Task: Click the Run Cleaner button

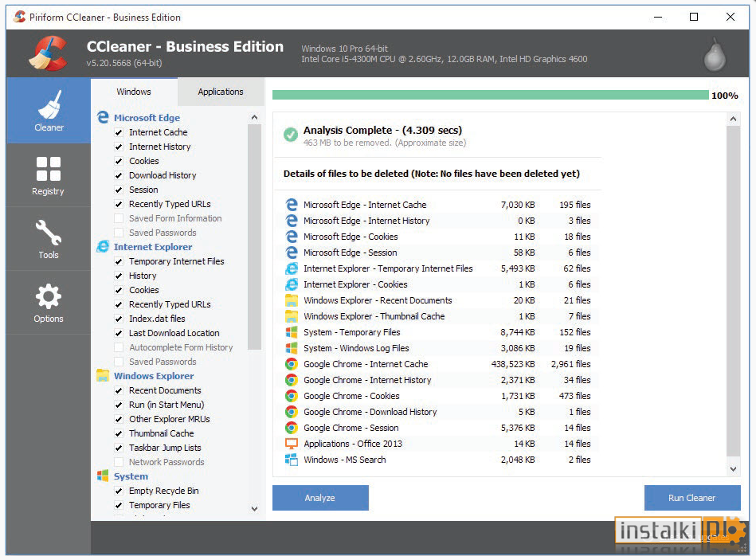Action: [x=692, y=498]
